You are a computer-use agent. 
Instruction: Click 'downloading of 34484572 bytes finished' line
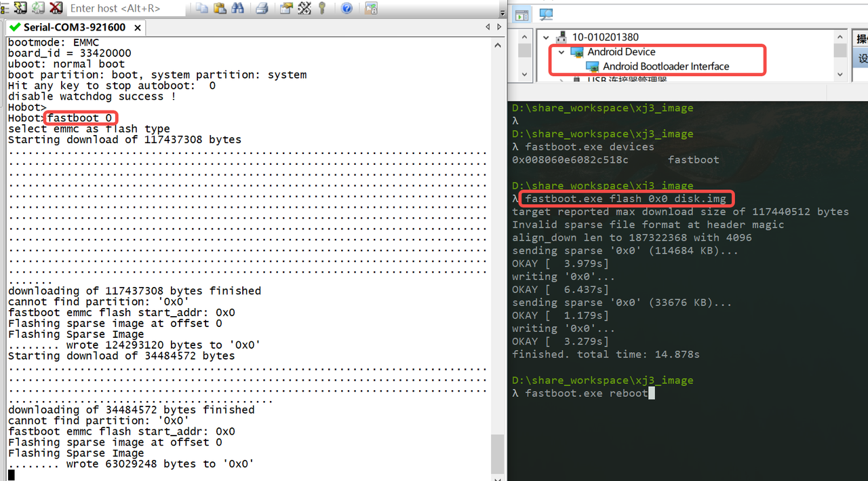point(131,410)
